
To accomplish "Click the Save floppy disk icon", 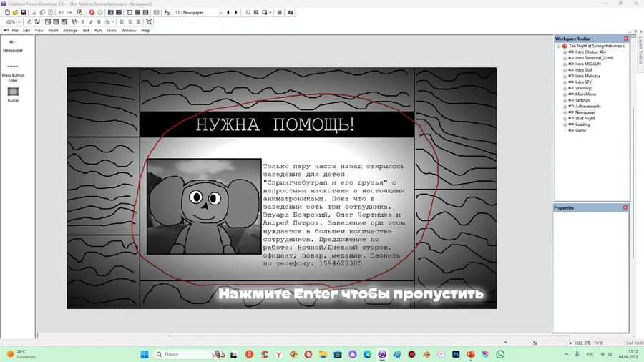I will (24, 13).
